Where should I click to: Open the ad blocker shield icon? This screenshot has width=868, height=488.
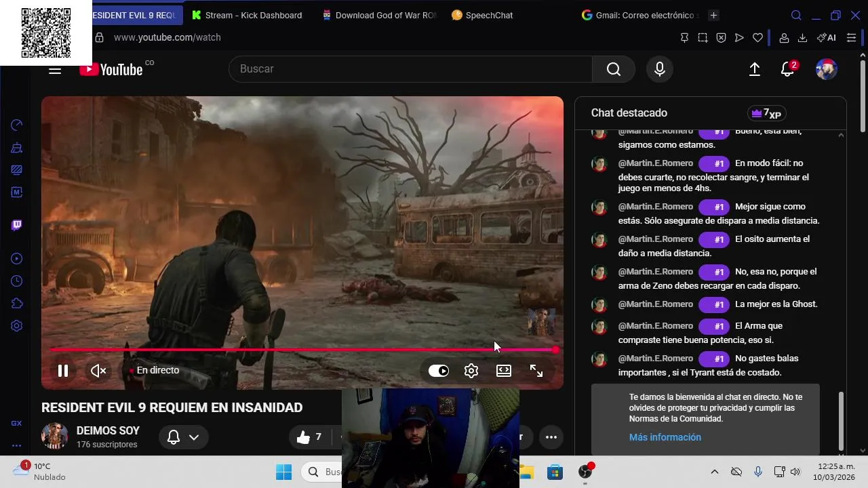(721, 38)
